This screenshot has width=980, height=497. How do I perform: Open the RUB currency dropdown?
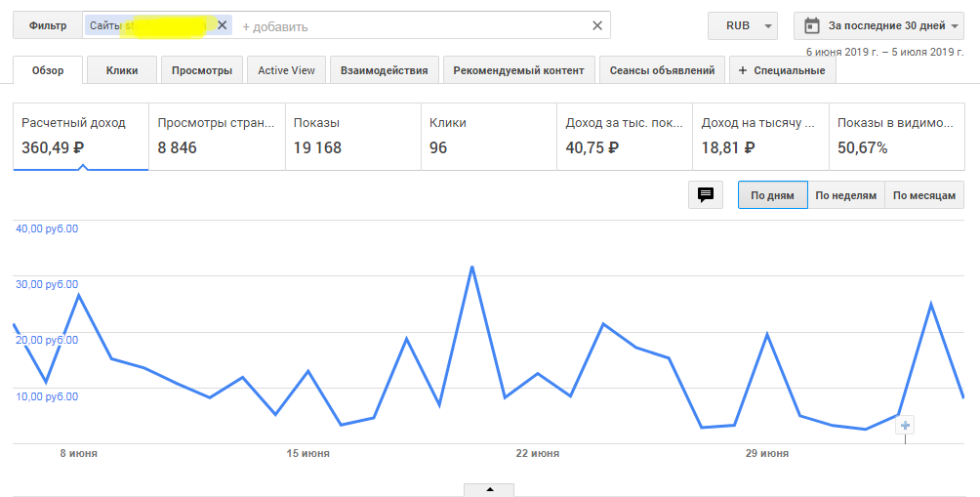[x=743, y=26]
